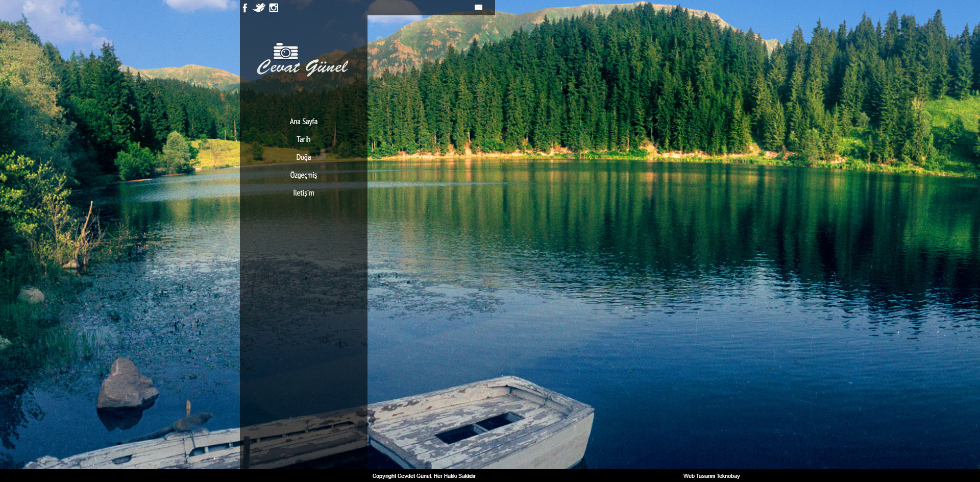Screen dimensions: 980x482
Task: Go to Ana Sayfa menu item
Action: tap(304, 122)
